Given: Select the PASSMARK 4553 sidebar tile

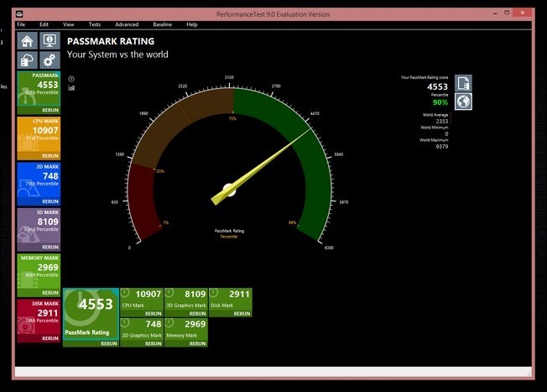Looking at the screenshot, I should tap(39, 89).
